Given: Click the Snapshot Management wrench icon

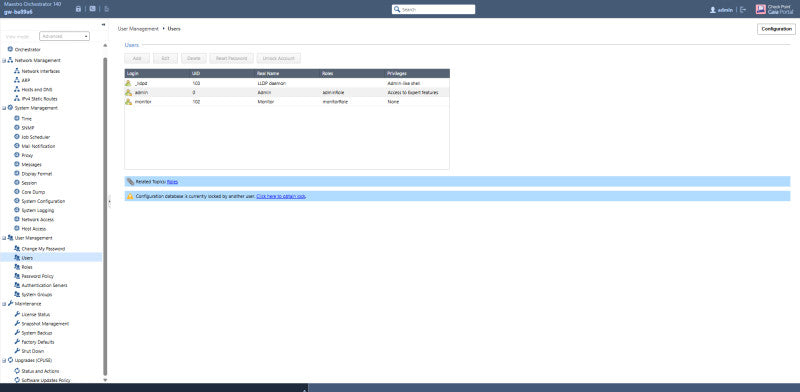Looking at the screenshot, I should 17,324.
